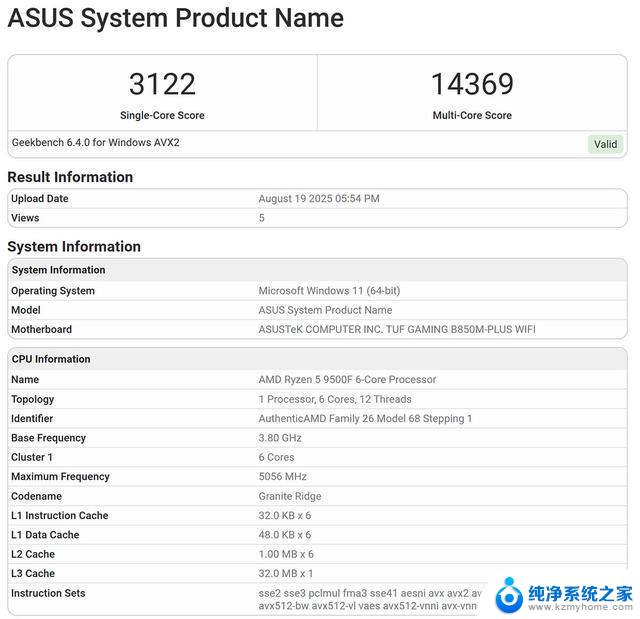The width and height of the screenshot is (640, 619).
Task: Select the Granite Ridge codename
Action: tap(290, 496)
